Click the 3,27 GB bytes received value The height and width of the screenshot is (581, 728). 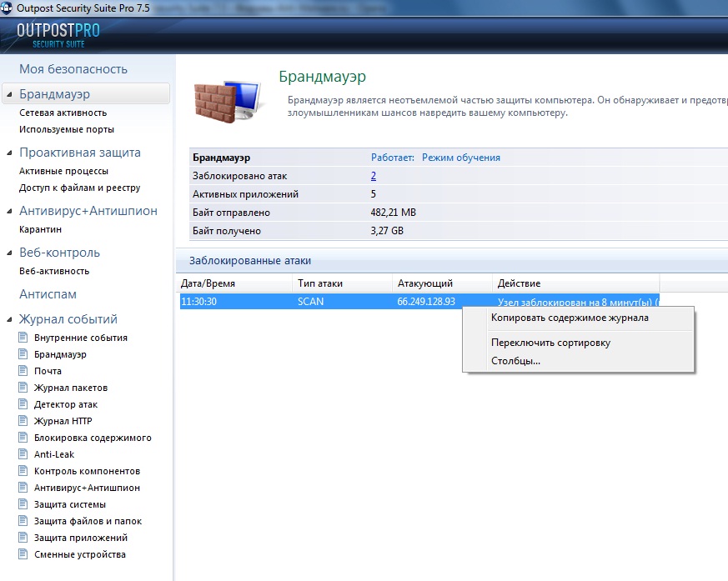(x=387, y=231)
